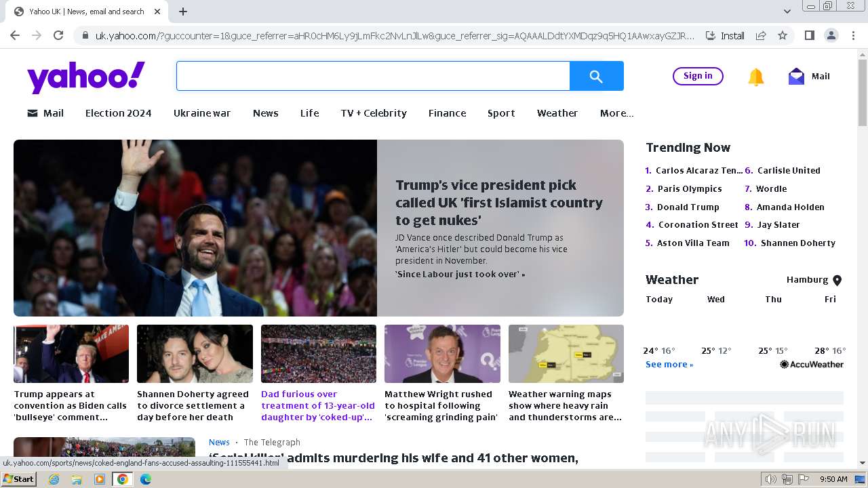This screenshot has width=868, height=488.
Task: Open the Weather section in navigation
Action: tap(557, 113)
